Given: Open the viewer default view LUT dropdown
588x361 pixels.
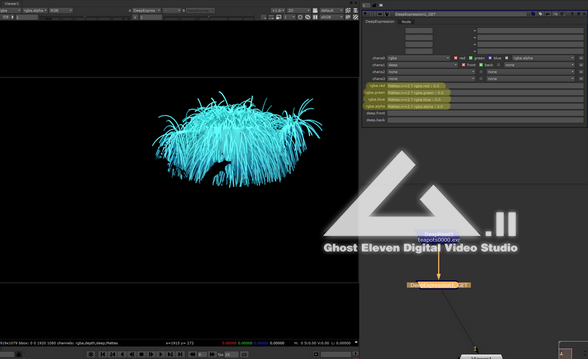Looking at the screenshot, I should pyautogui.click(x=332, y=10).
